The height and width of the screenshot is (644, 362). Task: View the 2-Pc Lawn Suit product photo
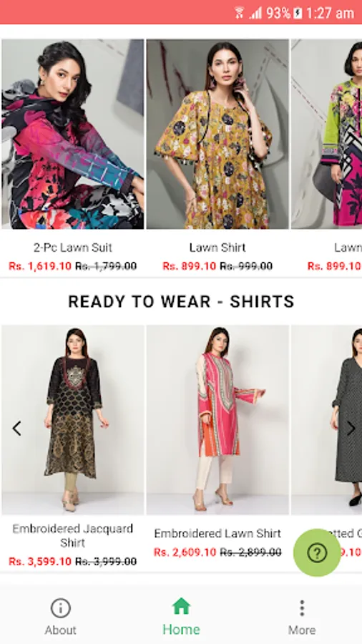coord(73,134)
